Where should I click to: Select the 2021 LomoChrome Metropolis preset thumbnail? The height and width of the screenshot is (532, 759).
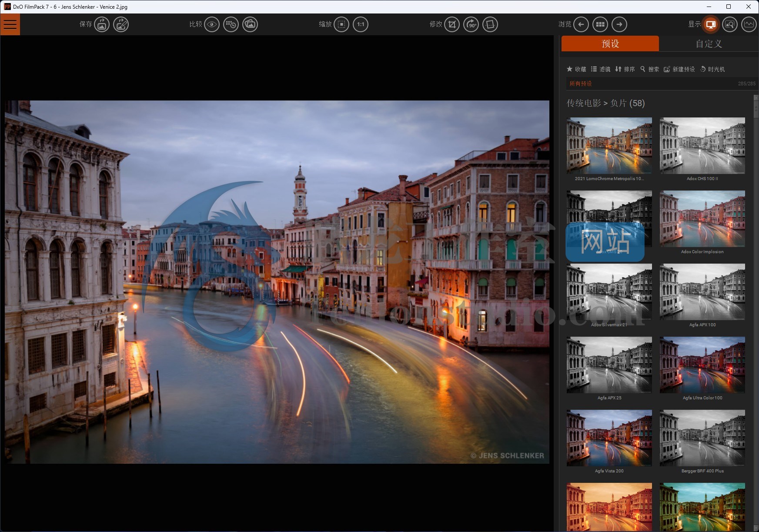(x=609, y=145)
